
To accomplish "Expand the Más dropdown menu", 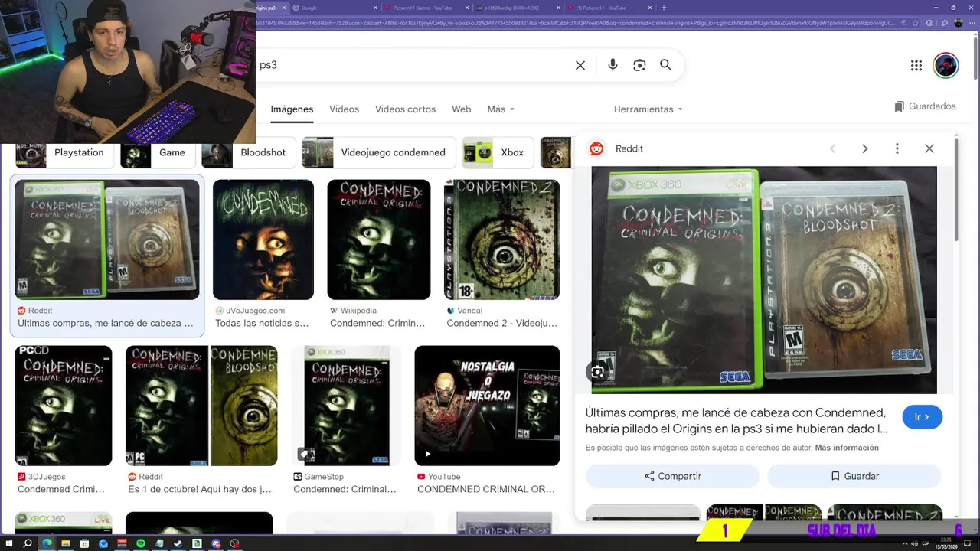I will (501, 109).
